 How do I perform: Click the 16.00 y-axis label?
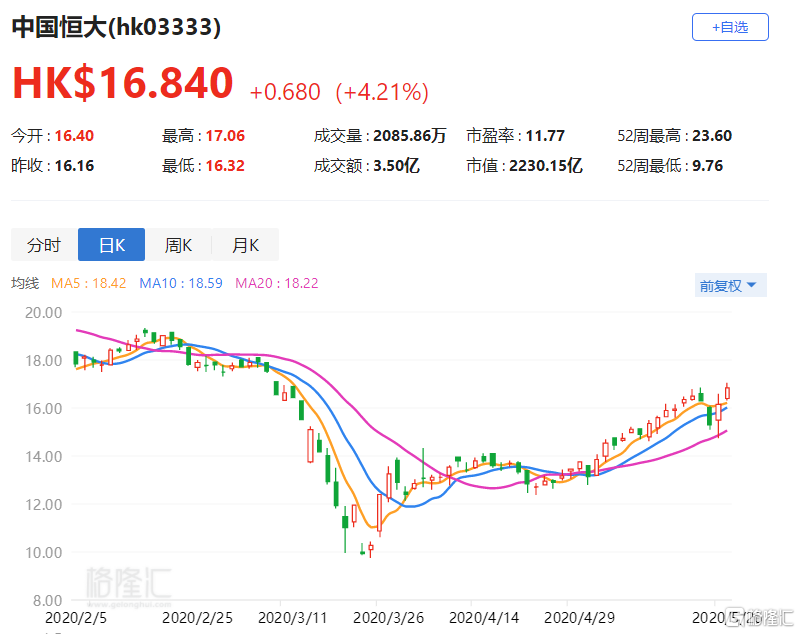point(43,409)
